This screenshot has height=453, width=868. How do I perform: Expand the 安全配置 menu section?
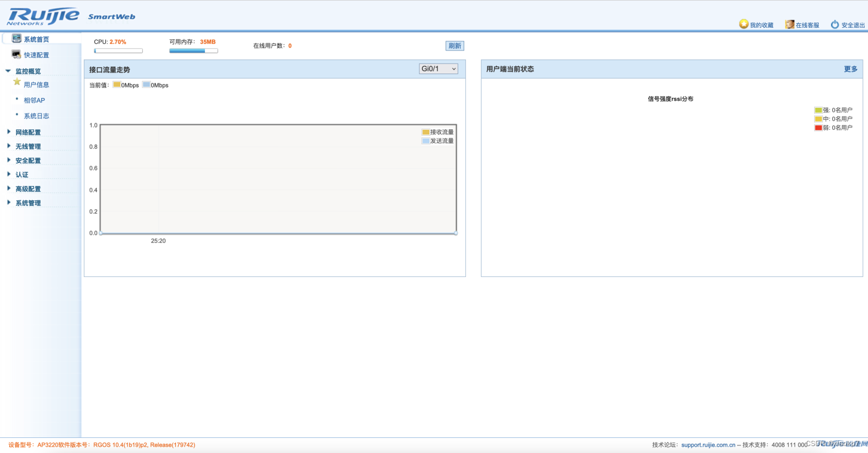click(x=28, y=160)
